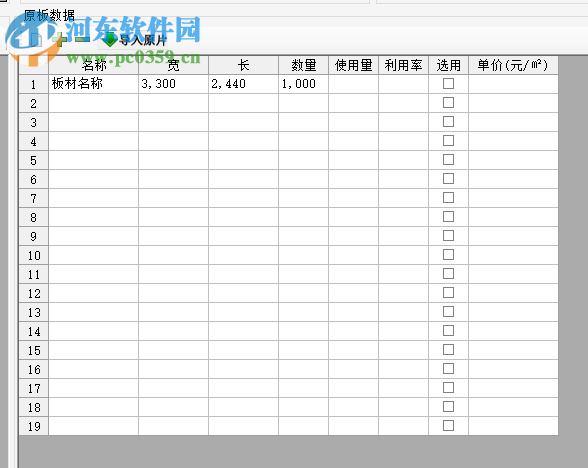Select the 选用 checkbox in row 6

click(448, 179)
